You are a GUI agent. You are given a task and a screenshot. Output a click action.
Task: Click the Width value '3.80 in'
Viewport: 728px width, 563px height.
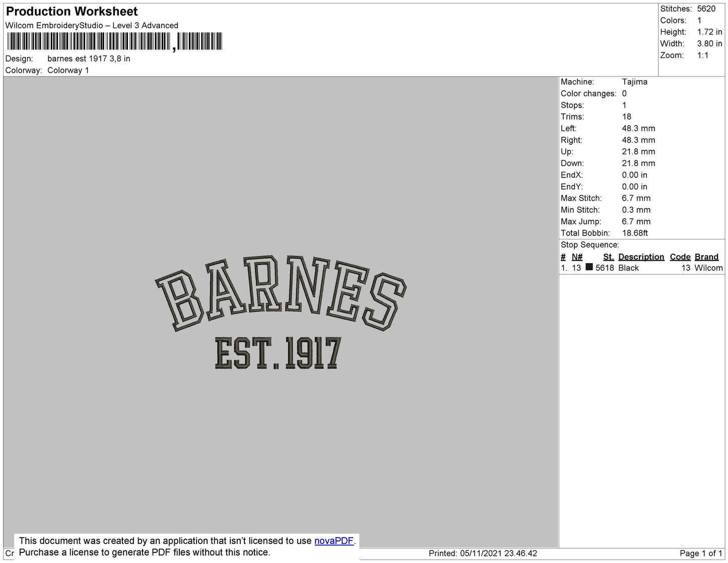[709, 43]
